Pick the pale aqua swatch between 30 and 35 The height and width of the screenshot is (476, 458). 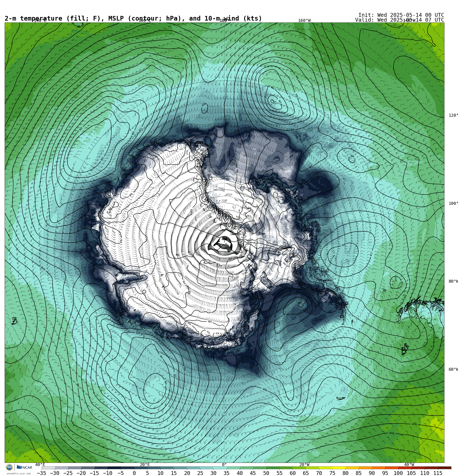220,468
